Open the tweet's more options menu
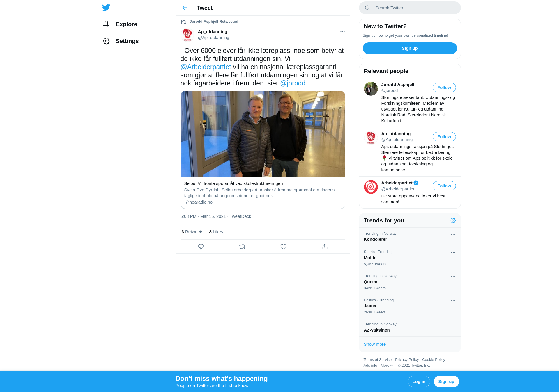Viewport: 559px width, 392px height. point(342,32)
